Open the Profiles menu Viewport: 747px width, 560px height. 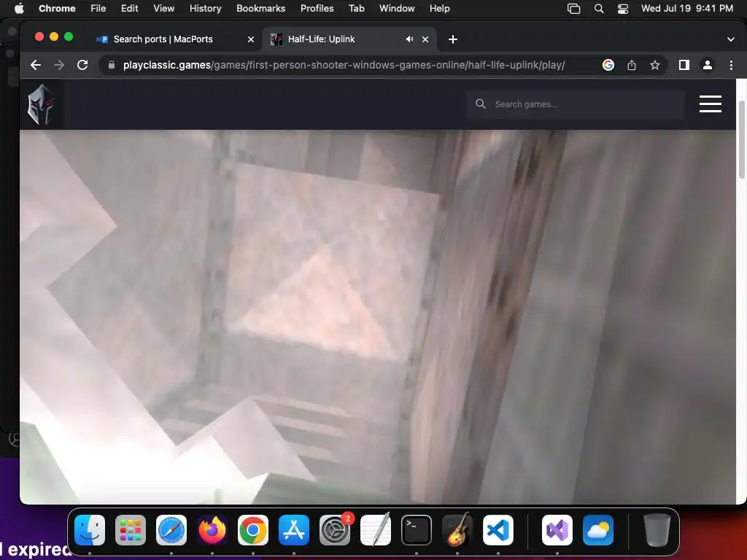pos(317,8)
